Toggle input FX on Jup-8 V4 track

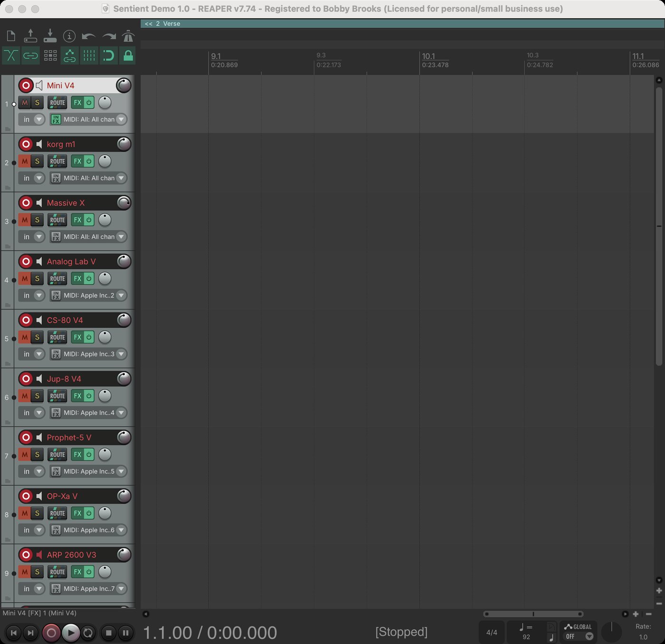click(56, 413)
